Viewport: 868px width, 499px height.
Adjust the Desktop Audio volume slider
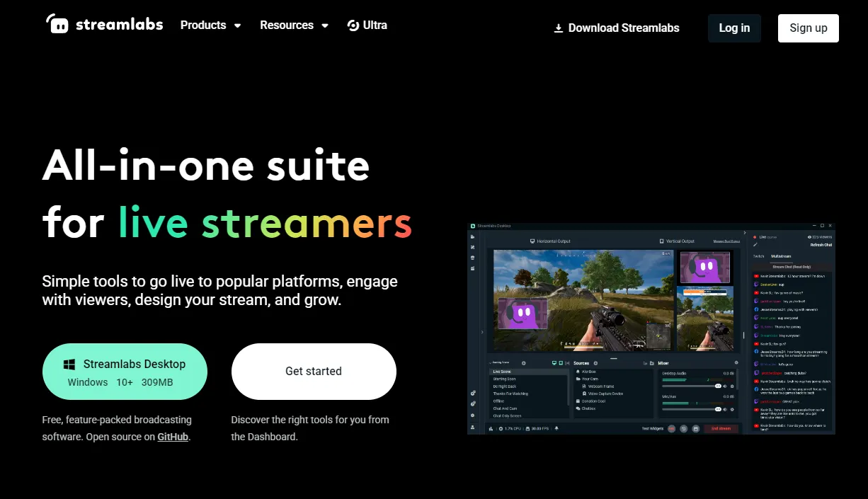[691, 386]
